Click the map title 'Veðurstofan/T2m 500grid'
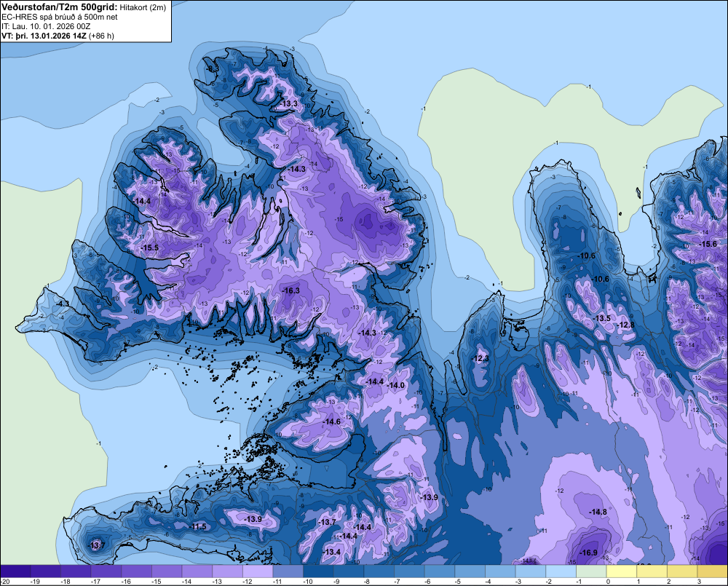The image size is (728, 586). (60, 7)
